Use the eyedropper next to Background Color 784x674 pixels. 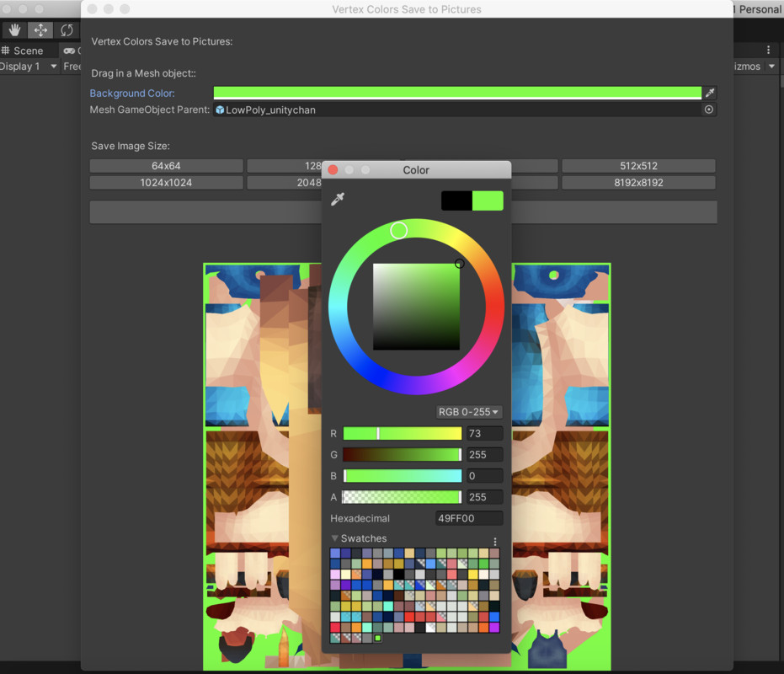710,93
